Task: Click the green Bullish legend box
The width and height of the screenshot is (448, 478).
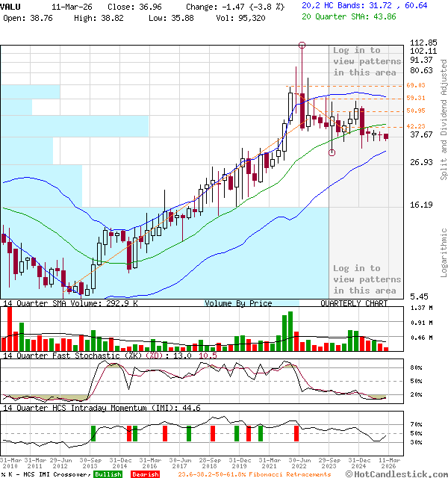Action: click(x=108, y=474)
